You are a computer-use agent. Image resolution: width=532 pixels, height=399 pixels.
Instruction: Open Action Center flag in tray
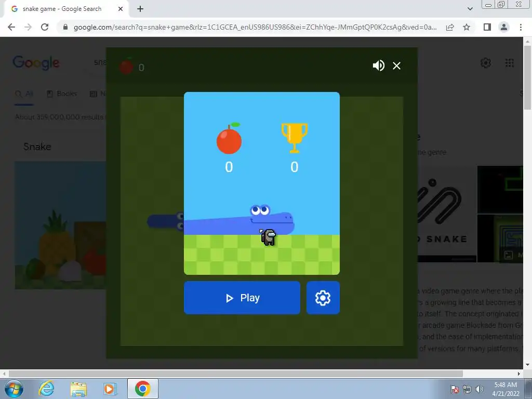click(x=454, y=389)
